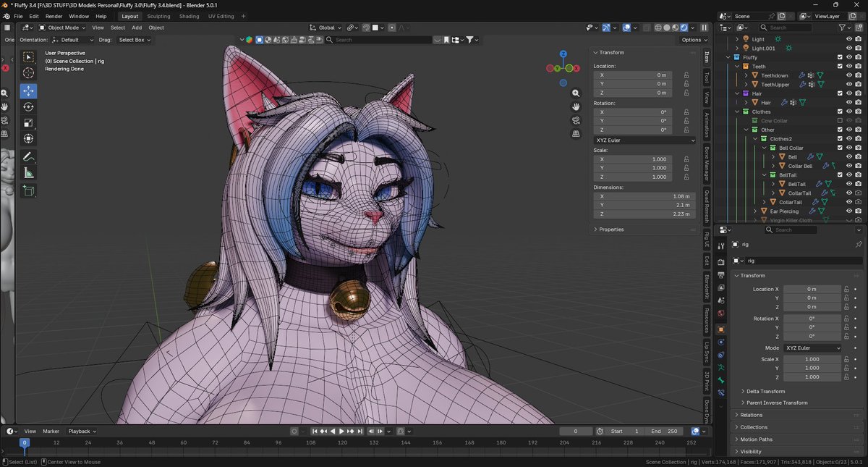Open the Bone Manager sidebar tab
Screen dimensions: 868x467
click(x=707, y=162)
